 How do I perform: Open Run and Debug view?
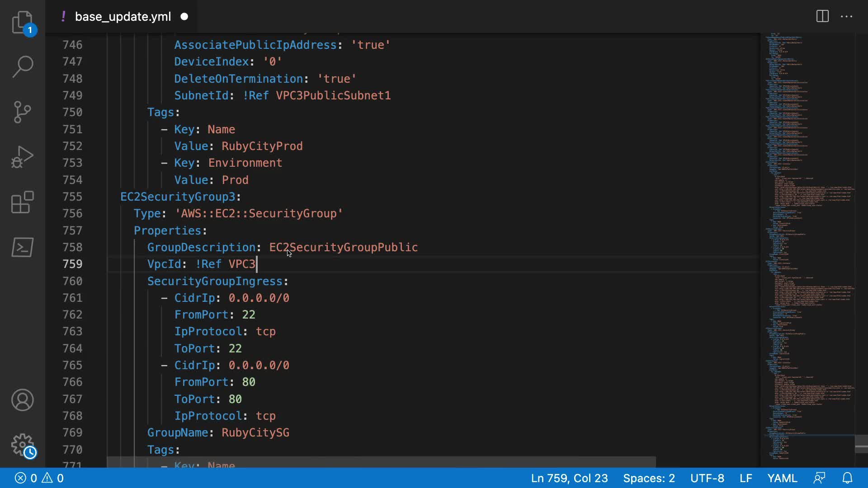pyautogui.click(x=22, y=157)
